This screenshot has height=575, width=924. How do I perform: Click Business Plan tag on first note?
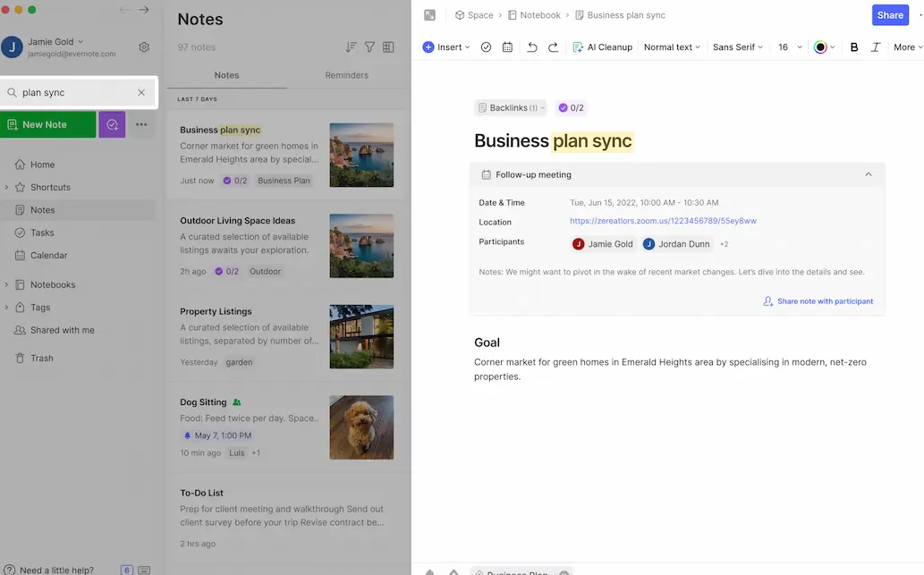(284, 181)
